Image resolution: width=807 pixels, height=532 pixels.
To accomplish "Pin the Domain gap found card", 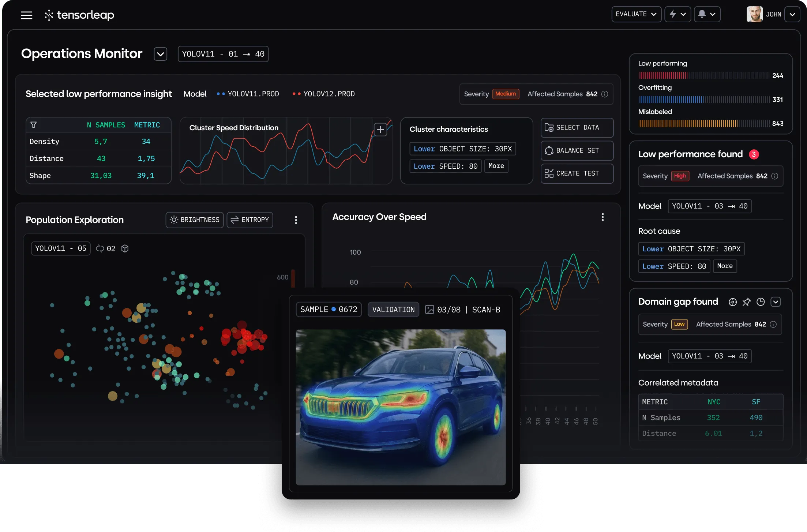I will point(747,301).
